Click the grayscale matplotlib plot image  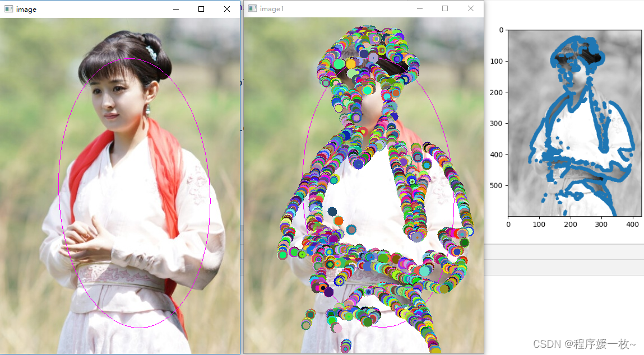pos(574,123)
